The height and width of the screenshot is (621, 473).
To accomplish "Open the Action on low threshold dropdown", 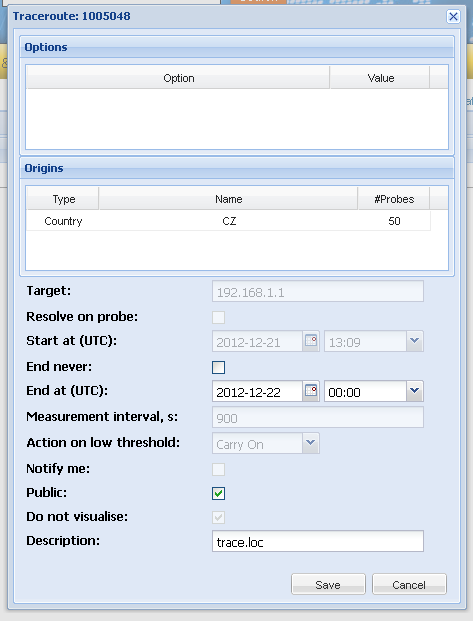I will 311,443.
